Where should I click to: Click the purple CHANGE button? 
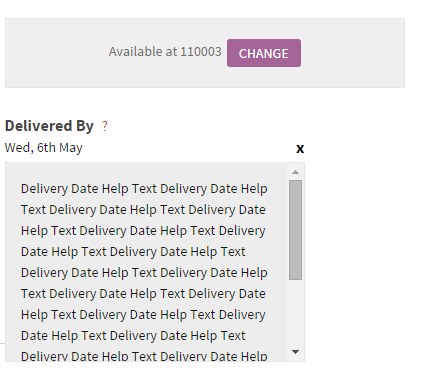pos(264,53)
